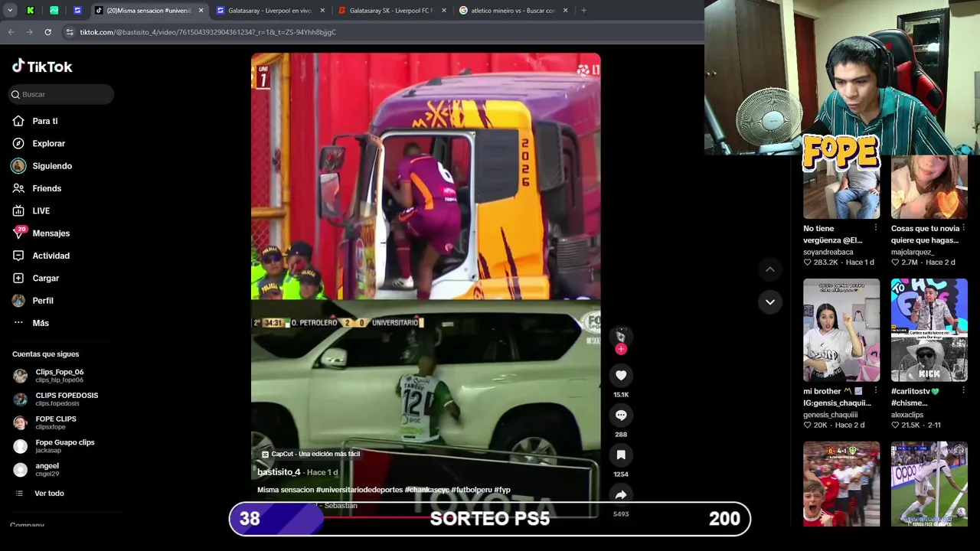980x551 pixels.
Task: Switch to Galatasaray SK - Liverpool FC tab
Action: (390, 11)
